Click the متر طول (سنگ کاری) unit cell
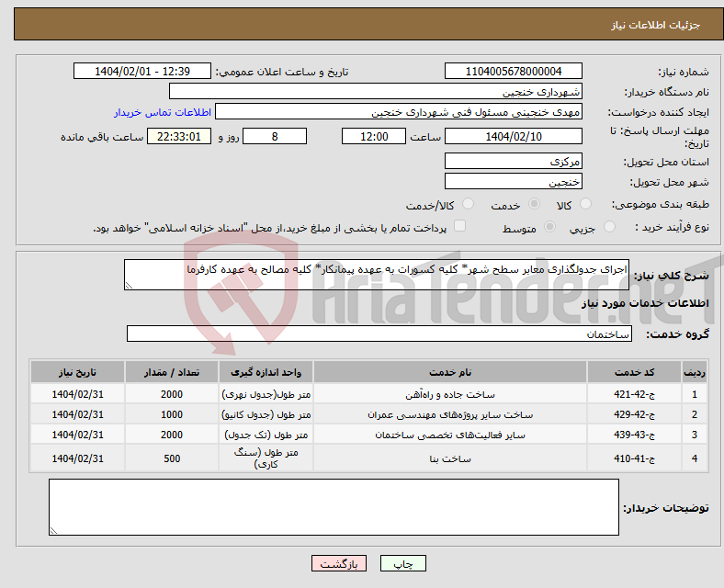This screenshot has width=724, height=588. (x=266, y=458)
